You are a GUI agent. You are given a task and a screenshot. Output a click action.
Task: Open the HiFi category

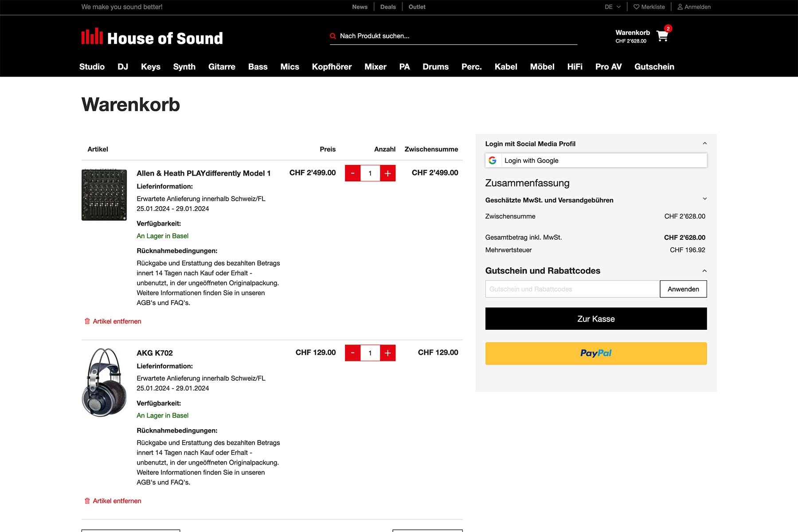(x=575, y=66)
